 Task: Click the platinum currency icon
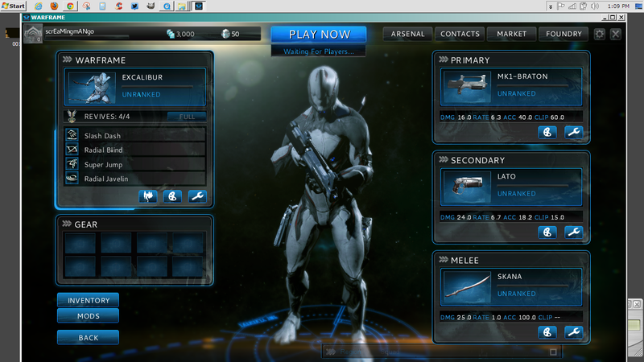(x=225, y=34)
